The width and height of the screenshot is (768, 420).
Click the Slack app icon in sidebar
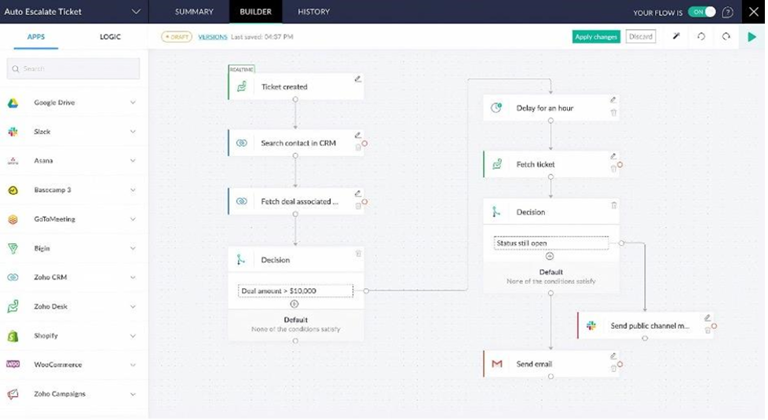point(13,131)
